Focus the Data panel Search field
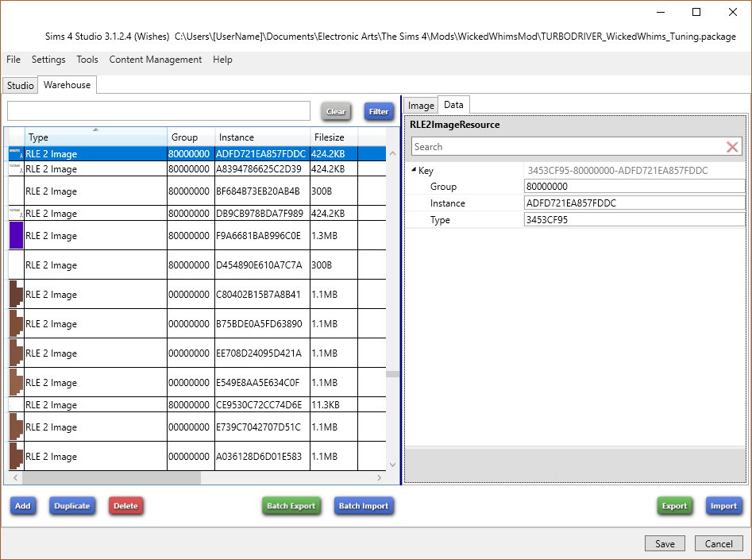Screen dimensions: 752x560 coord(569,147)
